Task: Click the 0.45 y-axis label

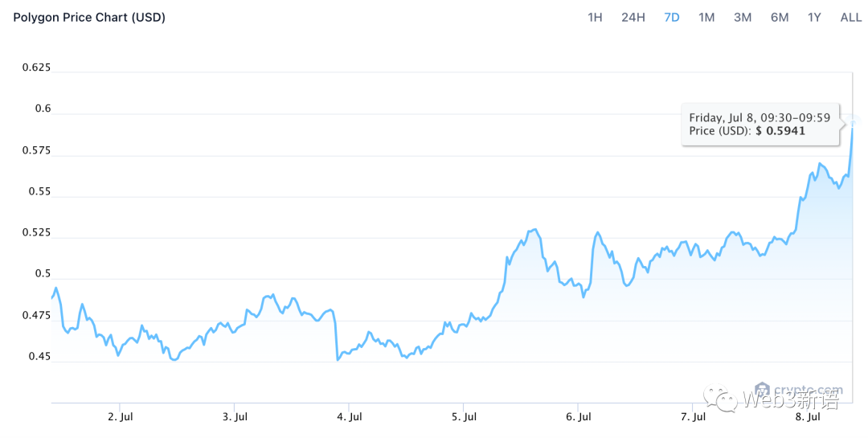Action: tap(39, 357)
